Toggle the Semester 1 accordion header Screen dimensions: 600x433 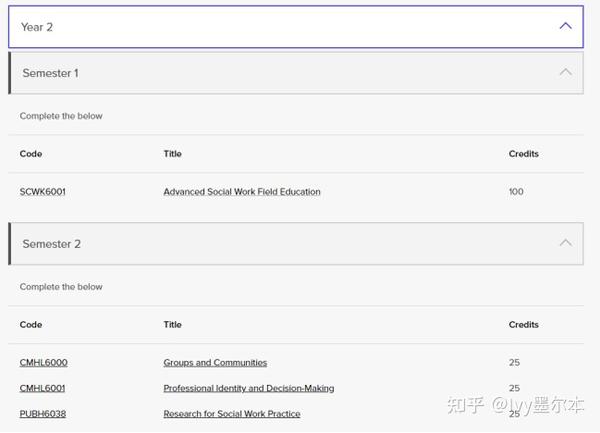click(x=296, y=73)
